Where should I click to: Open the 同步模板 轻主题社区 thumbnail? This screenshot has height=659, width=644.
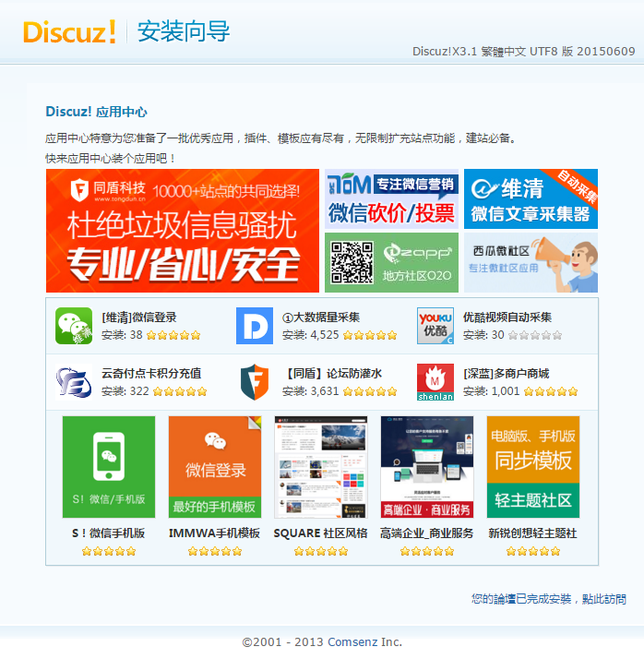click(x=533, y=467)
